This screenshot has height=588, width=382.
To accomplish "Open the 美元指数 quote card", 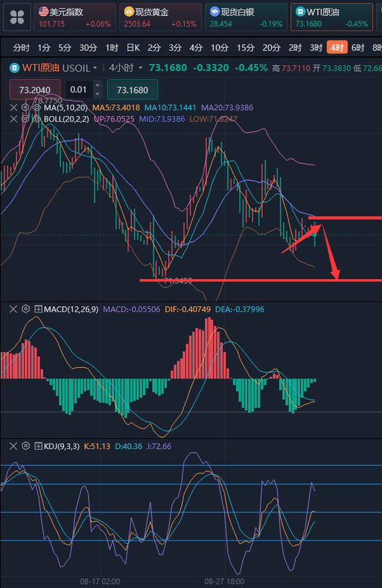I will click(75, 17).
